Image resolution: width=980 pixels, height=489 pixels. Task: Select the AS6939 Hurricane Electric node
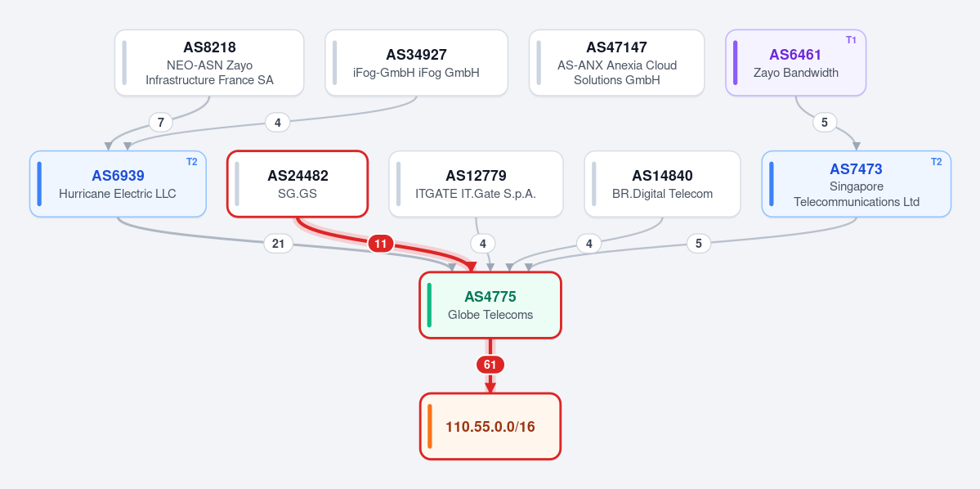click(118, 184)
